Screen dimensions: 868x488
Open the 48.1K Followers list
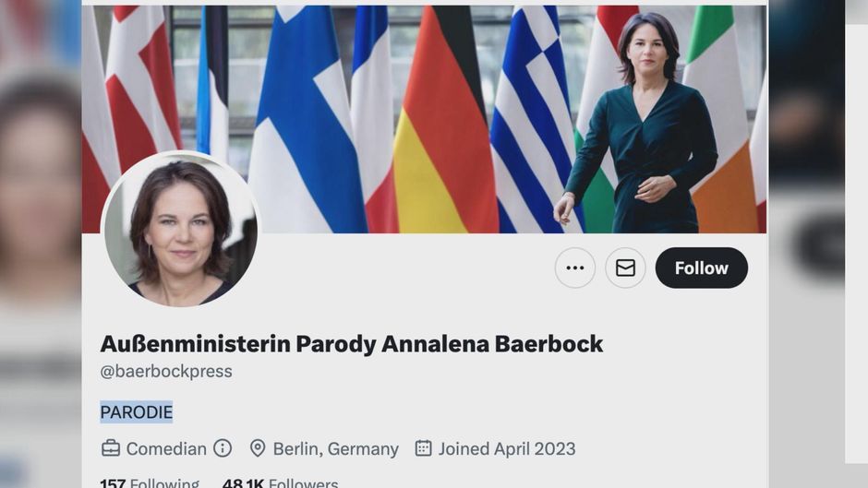[x=280, y=482]
